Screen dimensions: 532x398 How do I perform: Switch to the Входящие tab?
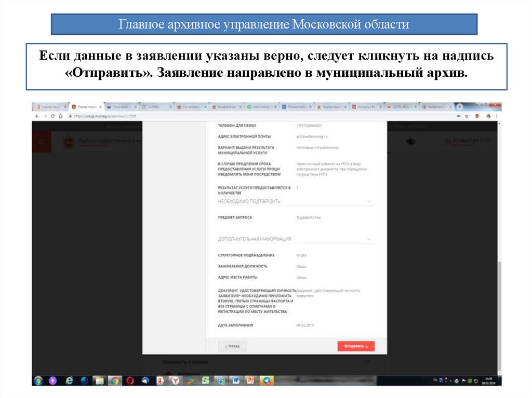(227, 107)
